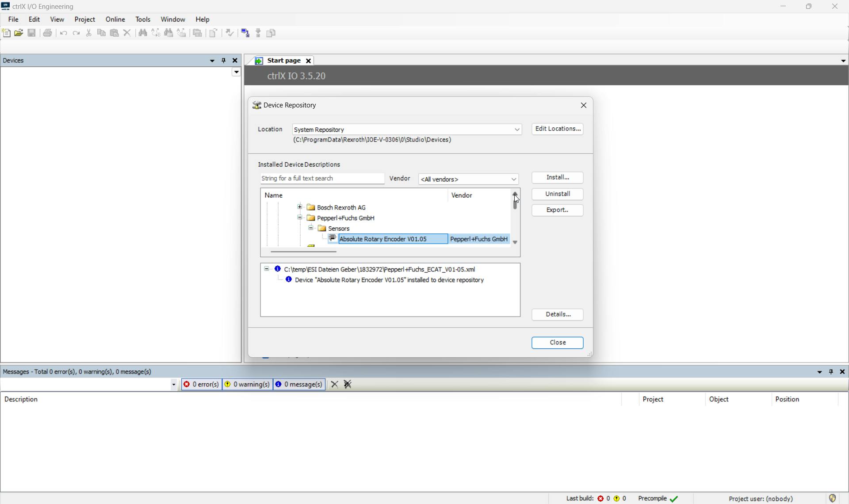Click the New Project toolbar icon
The height and width of the screenshot is (504, 849).
[x=6, y=33]
